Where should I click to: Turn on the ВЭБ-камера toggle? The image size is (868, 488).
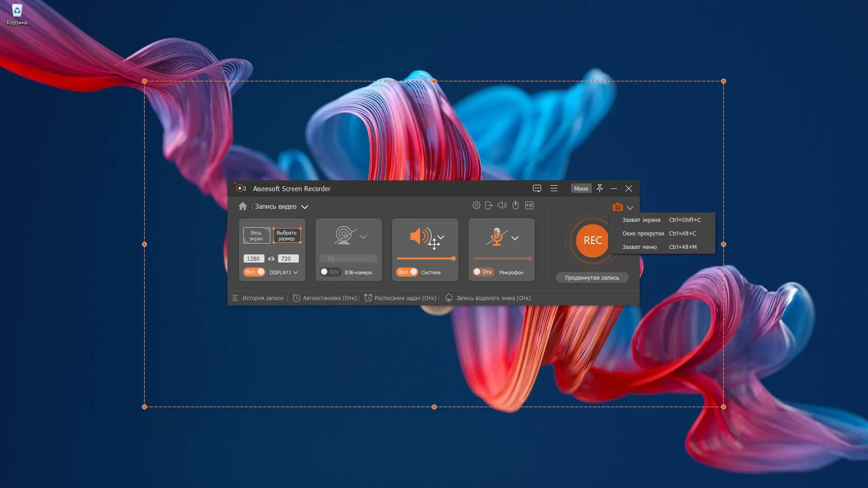click(x=330, y=272)
